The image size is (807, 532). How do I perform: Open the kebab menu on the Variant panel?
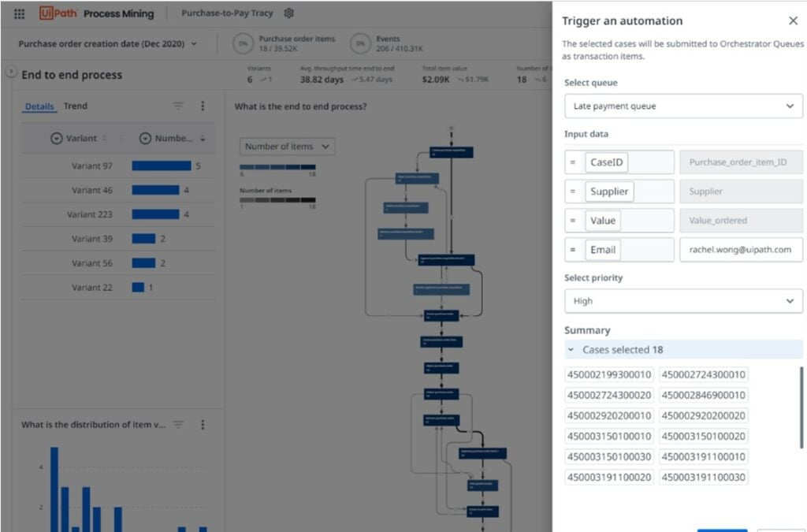203,106
